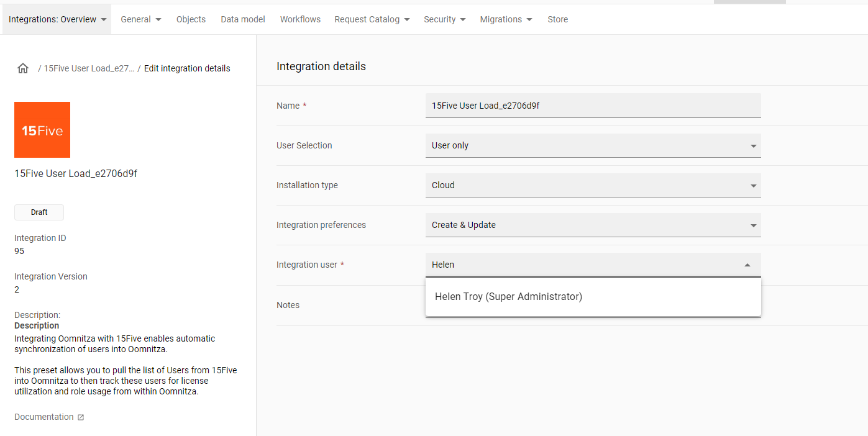Switch to Data model tab
Image resolution: width=868 pixels, height=436 pixels.
[x=243, y=19]
